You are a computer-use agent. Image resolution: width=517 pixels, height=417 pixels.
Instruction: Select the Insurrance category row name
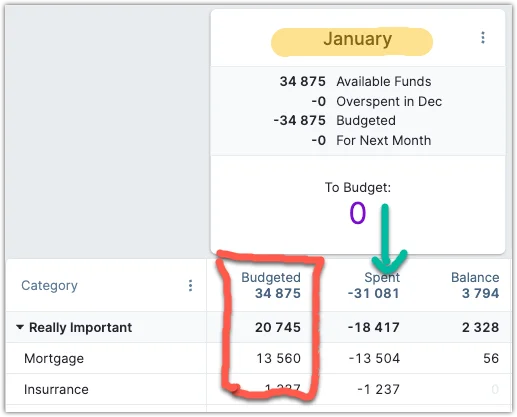pos(56,389)
